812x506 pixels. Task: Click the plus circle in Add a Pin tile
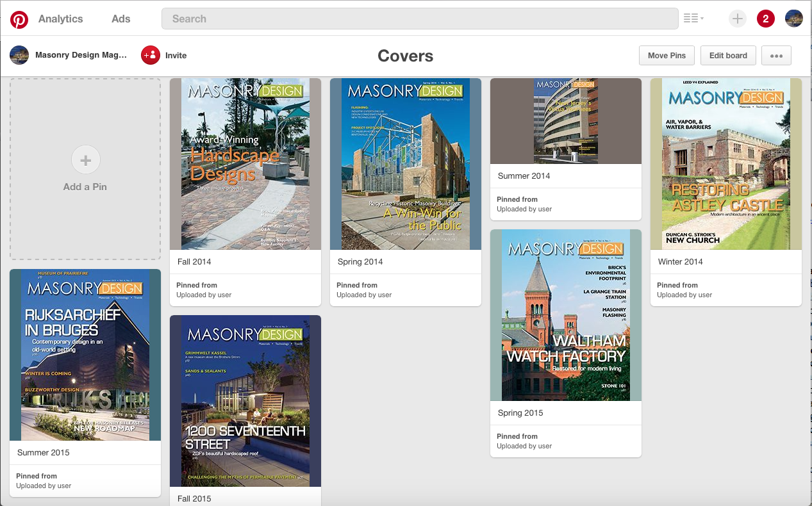coord(86,160)
